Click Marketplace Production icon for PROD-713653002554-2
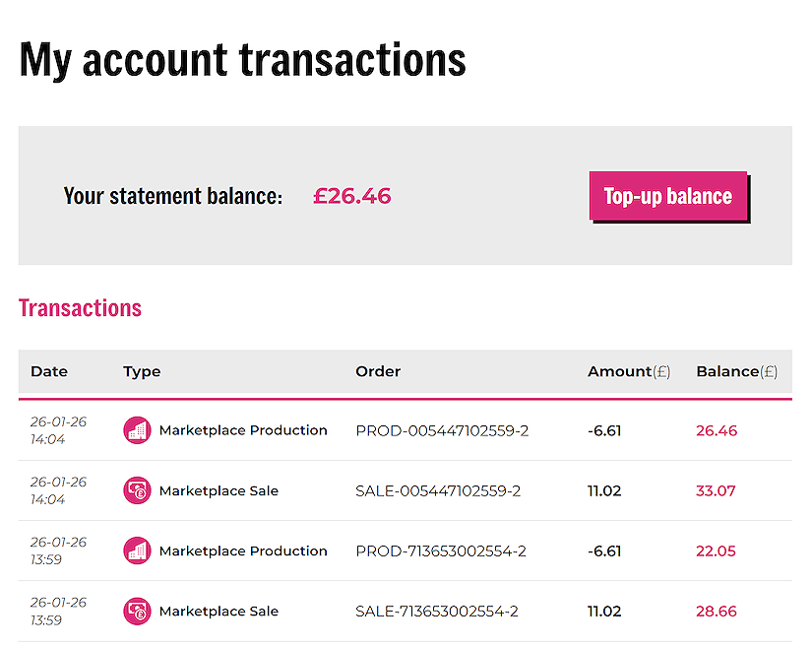 coord(137,550)
